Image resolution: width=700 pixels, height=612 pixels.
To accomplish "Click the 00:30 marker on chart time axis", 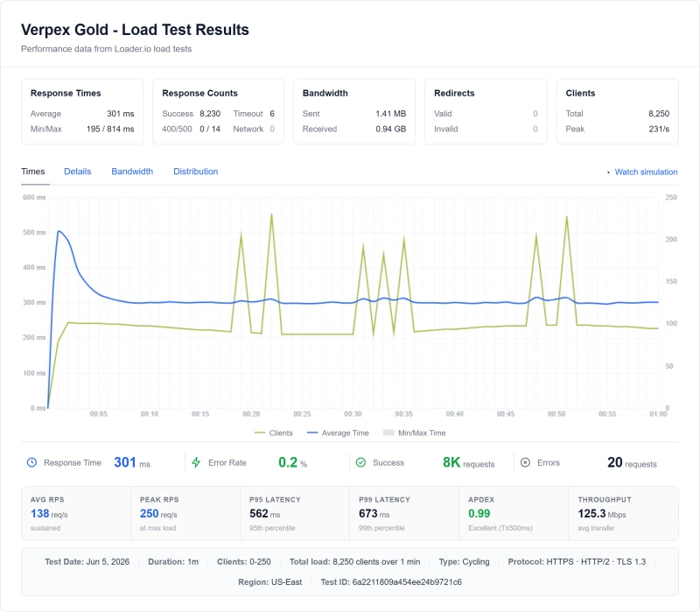I will click(x=353, y=414).
